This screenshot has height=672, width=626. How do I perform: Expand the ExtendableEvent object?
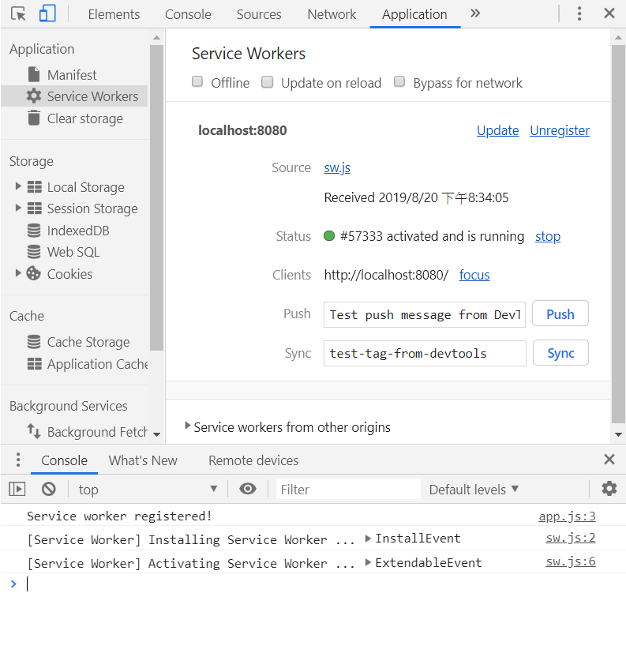coord(368,562)
